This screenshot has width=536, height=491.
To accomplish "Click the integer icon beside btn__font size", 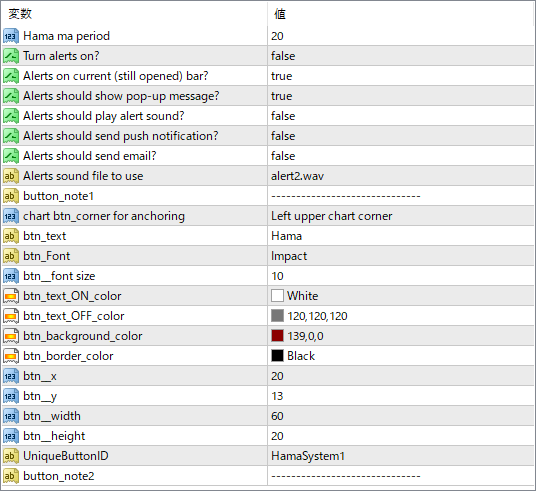I will pyautogui.click(x=11, y=276).
